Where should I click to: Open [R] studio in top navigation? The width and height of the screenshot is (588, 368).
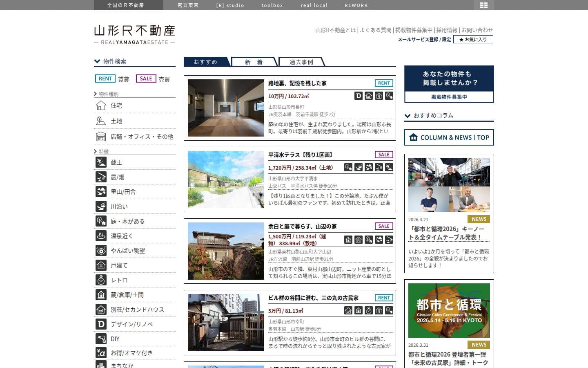230,5
